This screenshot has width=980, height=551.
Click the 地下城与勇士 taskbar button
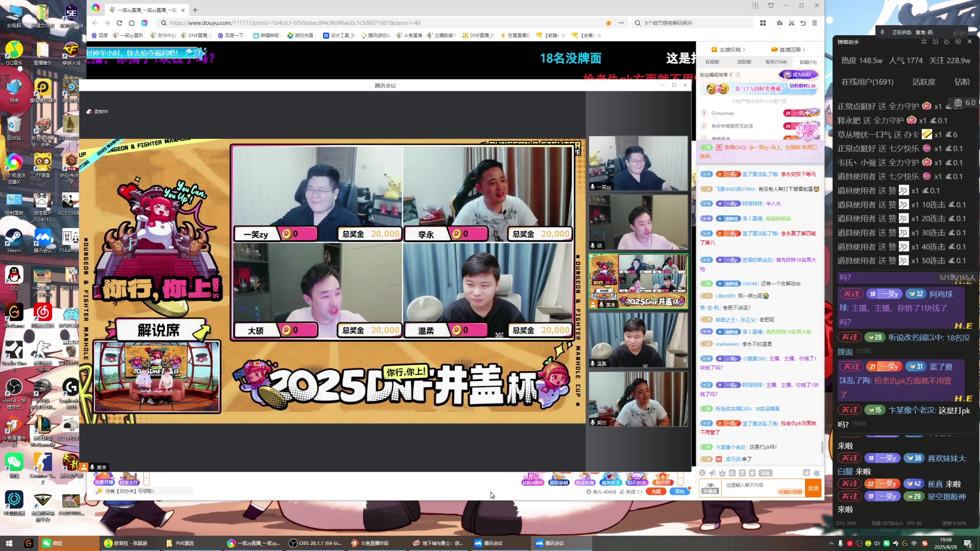tap(438, 543)
